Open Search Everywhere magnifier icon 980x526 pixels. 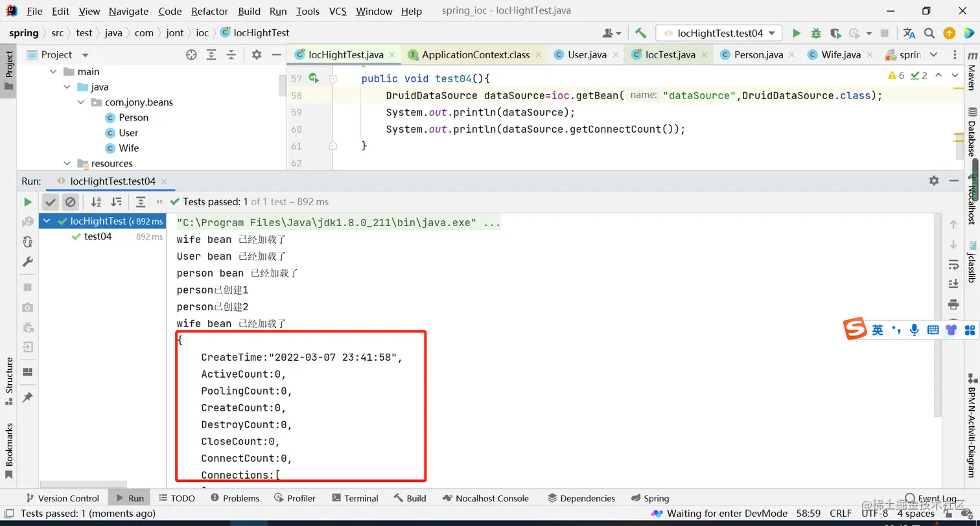coord(929,33)
